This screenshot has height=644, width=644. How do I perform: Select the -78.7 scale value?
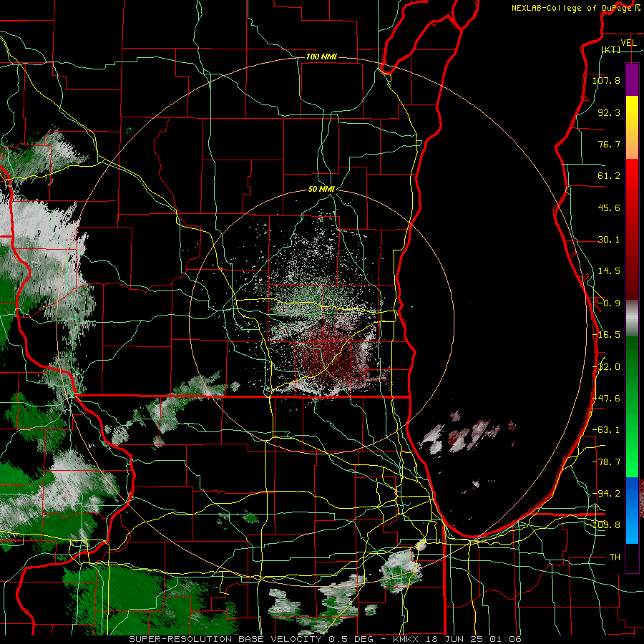tap(606, 462)
